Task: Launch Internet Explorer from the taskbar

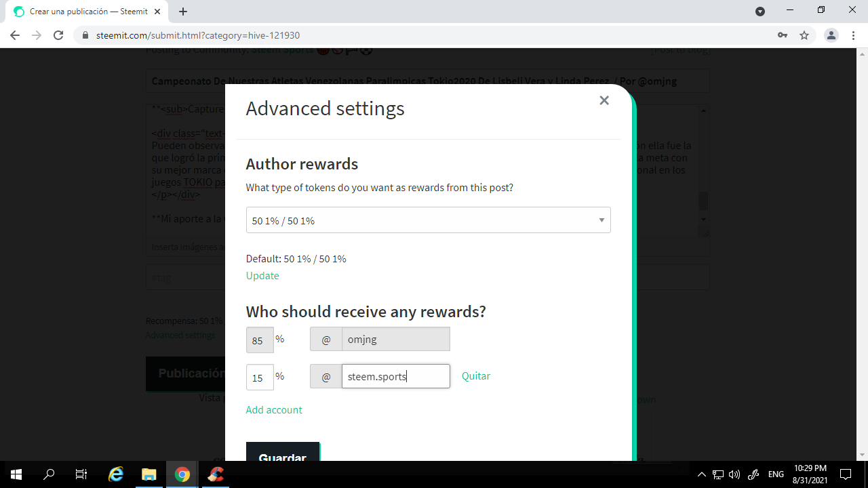Action: [x=117, y=474]
